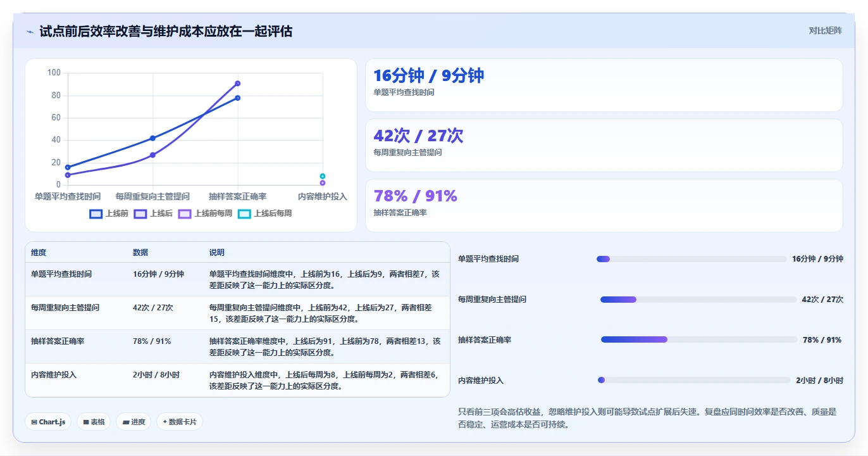868x456 pixels.
Task: Select the 上线后 data point at 91
Action: click(x=238, y=83)
